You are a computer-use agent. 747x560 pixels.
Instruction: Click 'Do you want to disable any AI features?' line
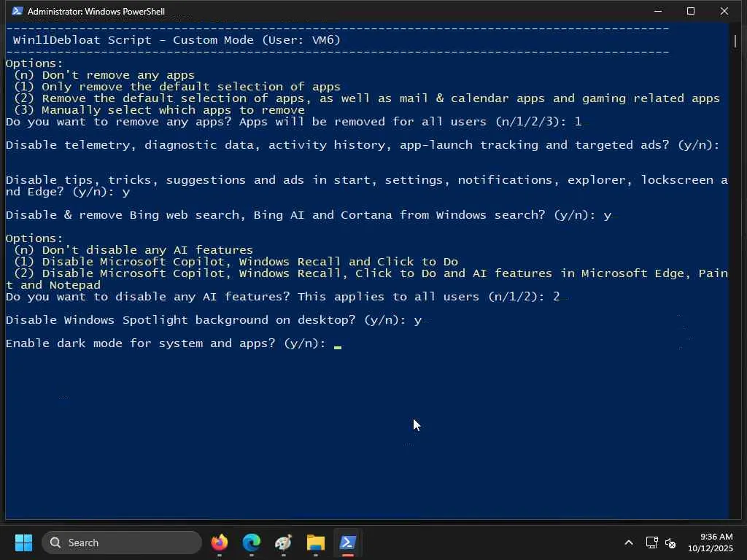282,297
